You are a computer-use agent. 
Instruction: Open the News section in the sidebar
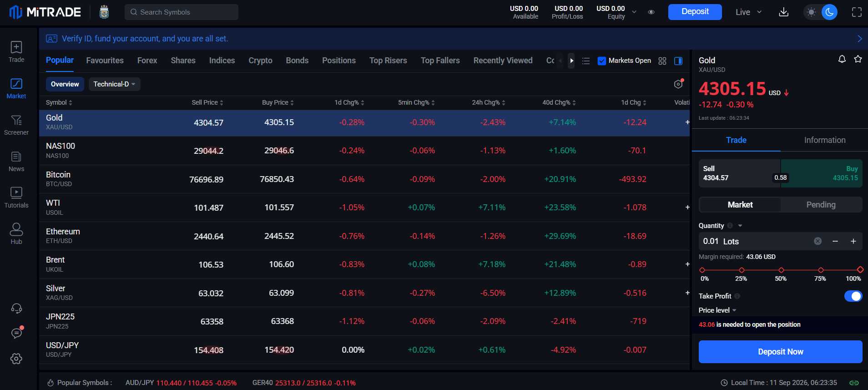[16, 161]
